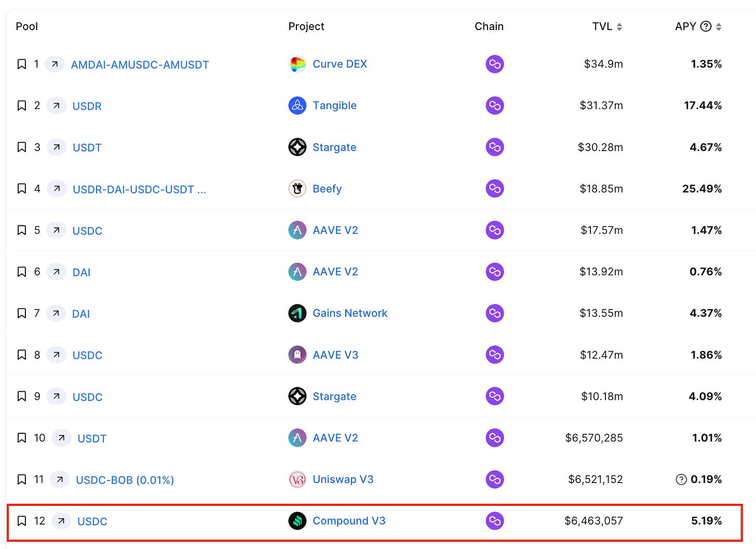Sort the table by TVL arrows

tap(619, 26)
